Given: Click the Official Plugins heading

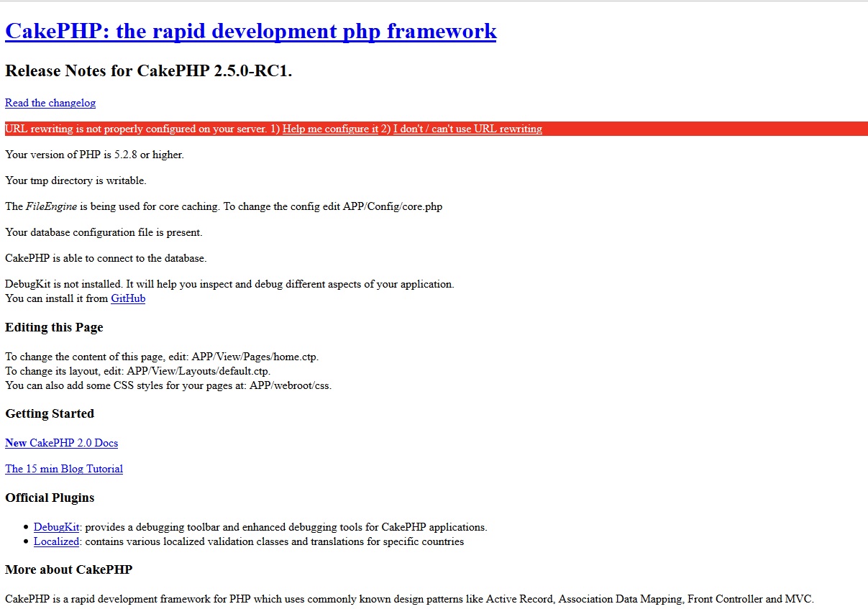Looking at the screenshot, I should click(50, 498).
